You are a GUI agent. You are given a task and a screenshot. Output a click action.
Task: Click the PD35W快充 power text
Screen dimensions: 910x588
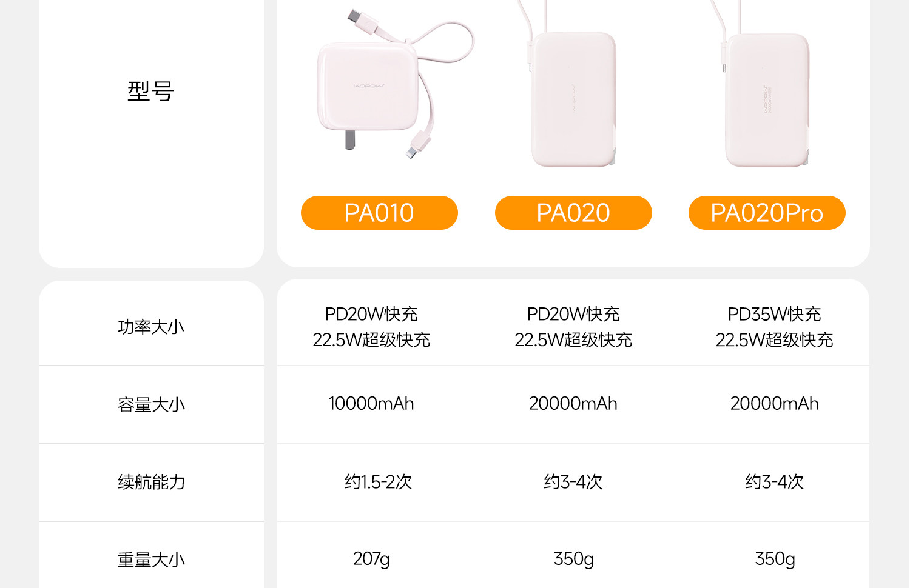(x=774, y=314)
